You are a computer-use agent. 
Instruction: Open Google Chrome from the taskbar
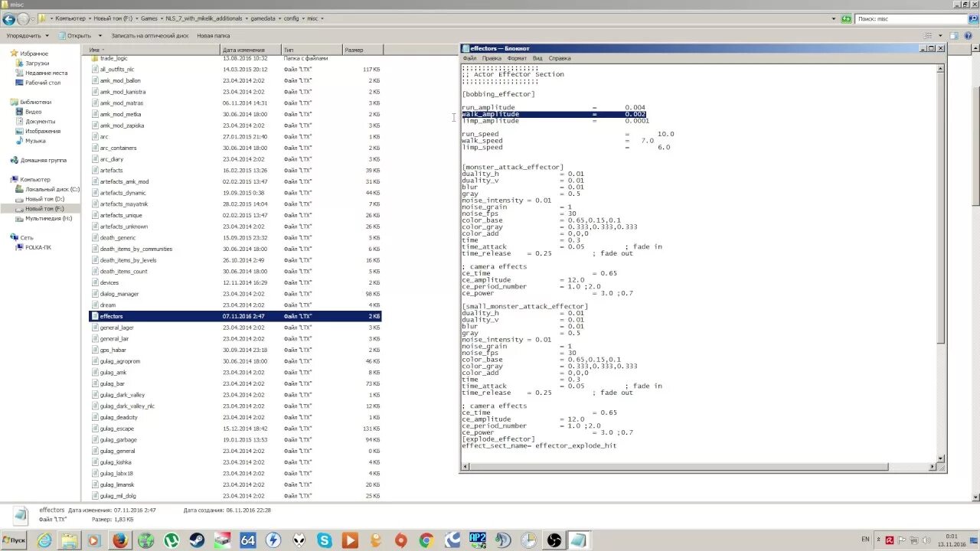(426, 540)
